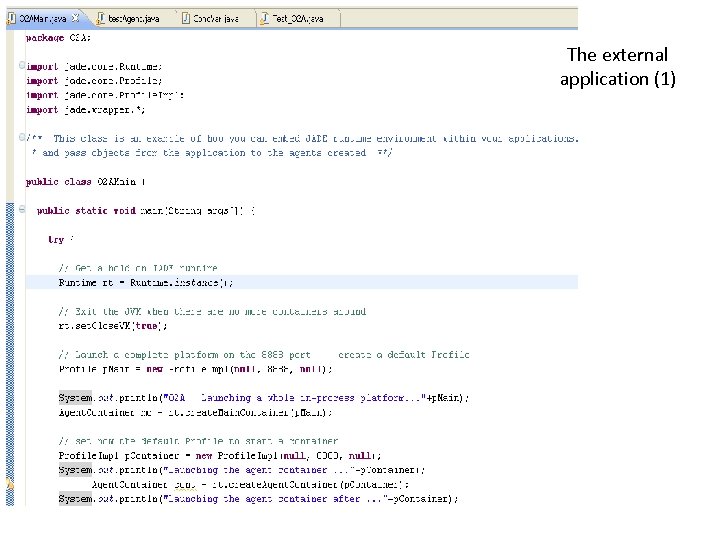
Task: Click the comment line 'and pass objects from the application'
Action: pos(212,153)
